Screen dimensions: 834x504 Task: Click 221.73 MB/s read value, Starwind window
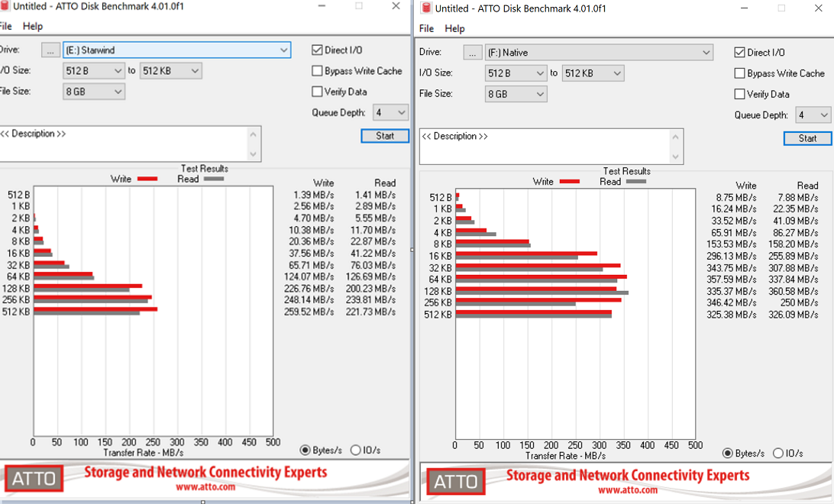[x=370, y=312]
